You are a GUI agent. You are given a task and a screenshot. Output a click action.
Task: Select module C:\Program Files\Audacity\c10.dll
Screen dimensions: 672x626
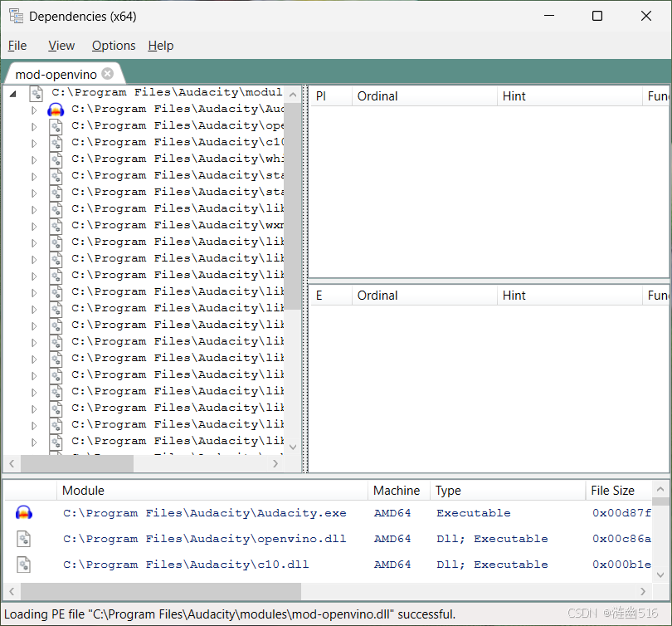pos(186,565)
